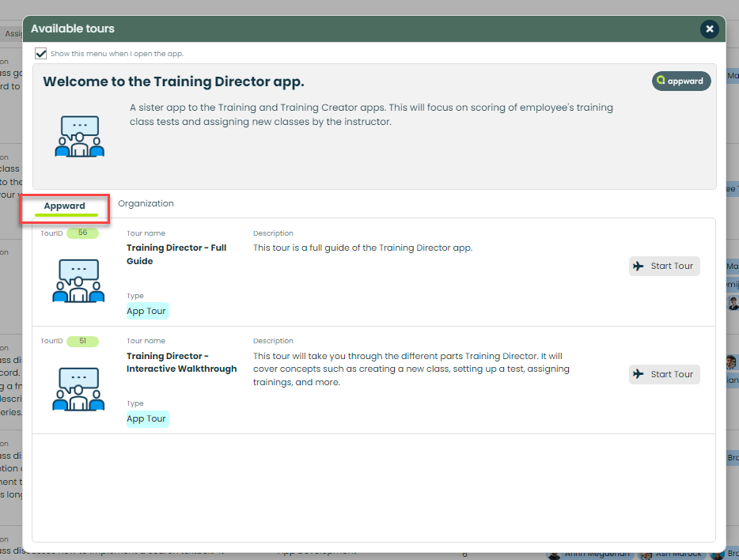Screen dimensions: 739x560
Task: Click the sister app description paragraph
Action: (371, 115)
